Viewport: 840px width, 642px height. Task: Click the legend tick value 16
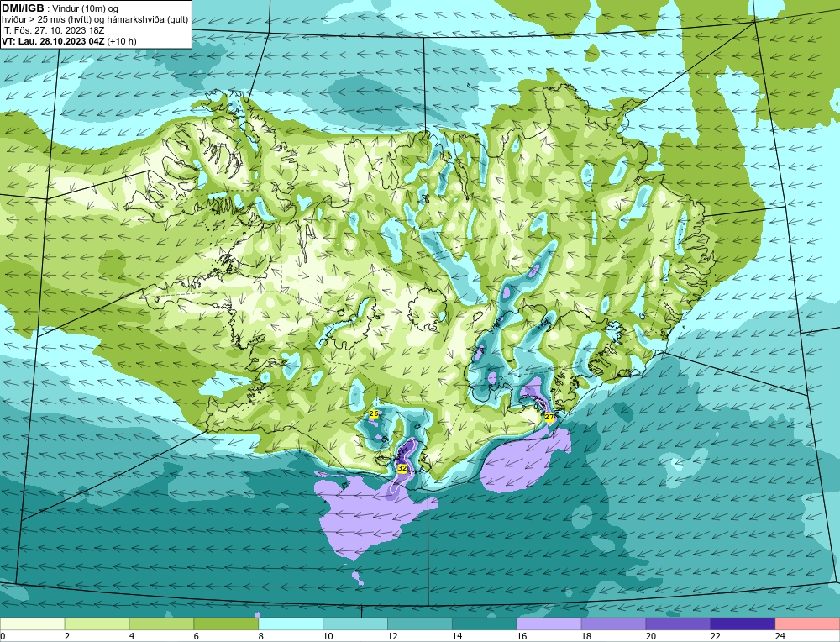tap(522, 636)
